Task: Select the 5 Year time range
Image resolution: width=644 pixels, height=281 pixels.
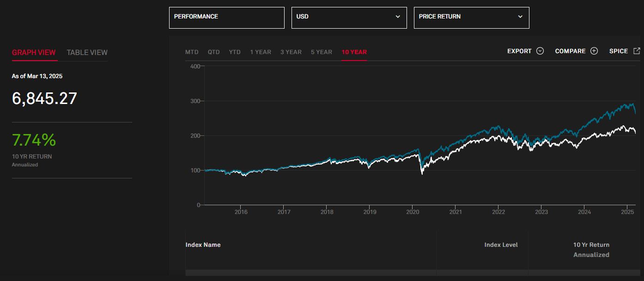Action: click(x=322, y=52)
